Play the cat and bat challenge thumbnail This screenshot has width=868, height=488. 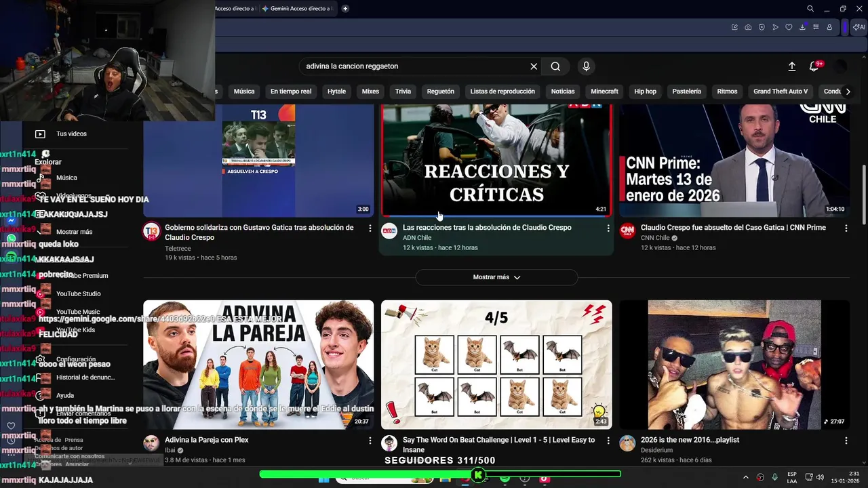pyautogui.click(x=496, y=365)
